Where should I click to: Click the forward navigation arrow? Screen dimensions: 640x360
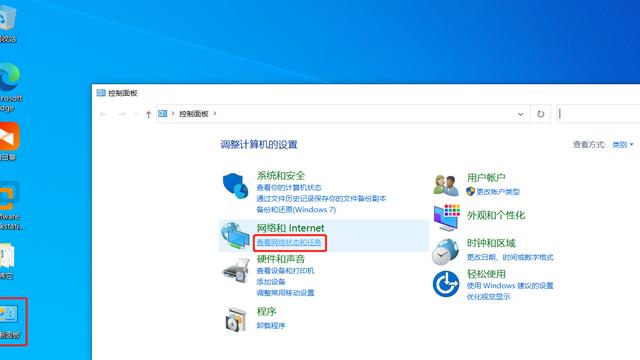[x=122, y=114]
